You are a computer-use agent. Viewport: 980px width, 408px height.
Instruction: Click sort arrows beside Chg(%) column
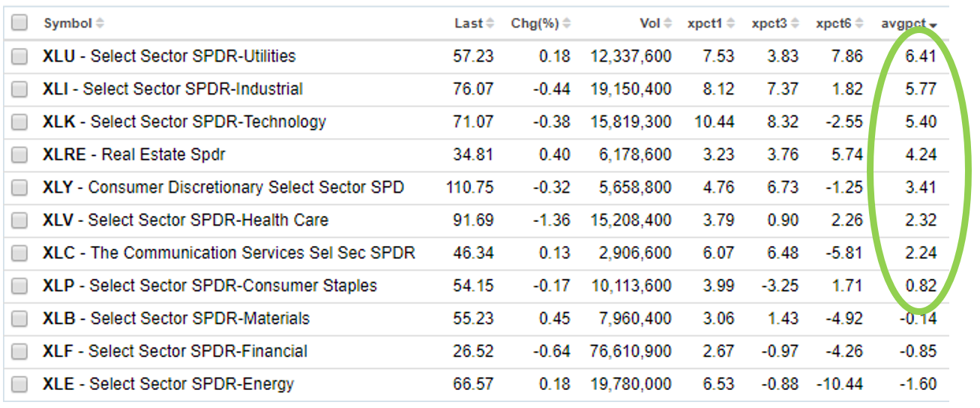pos(567,24)
